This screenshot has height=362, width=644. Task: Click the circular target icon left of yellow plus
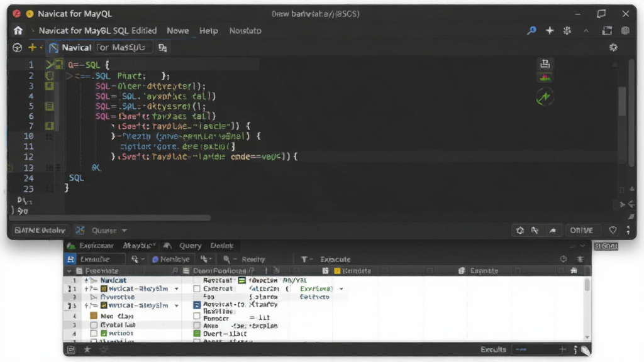(17, 48)
